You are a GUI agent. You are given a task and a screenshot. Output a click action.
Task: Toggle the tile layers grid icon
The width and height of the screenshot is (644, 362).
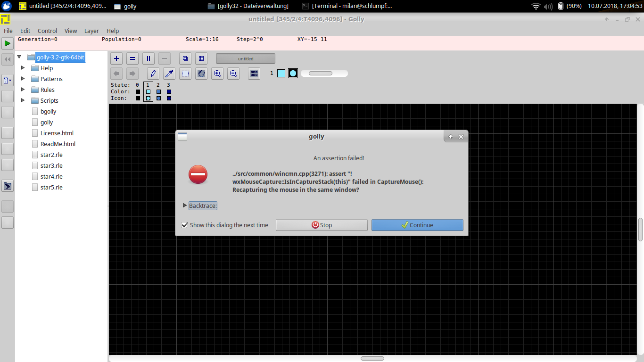(x=201, y=58)
